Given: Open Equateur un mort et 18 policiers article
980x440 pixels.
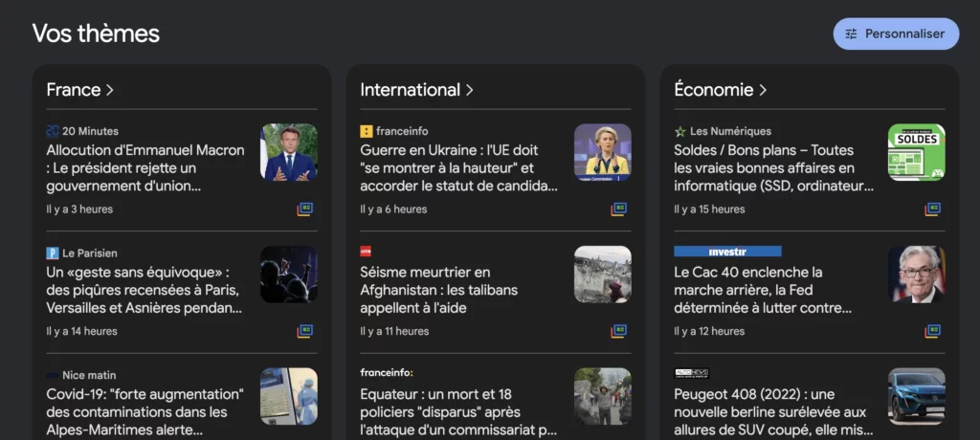Looking at the screenshot, I should click(458, 412).
